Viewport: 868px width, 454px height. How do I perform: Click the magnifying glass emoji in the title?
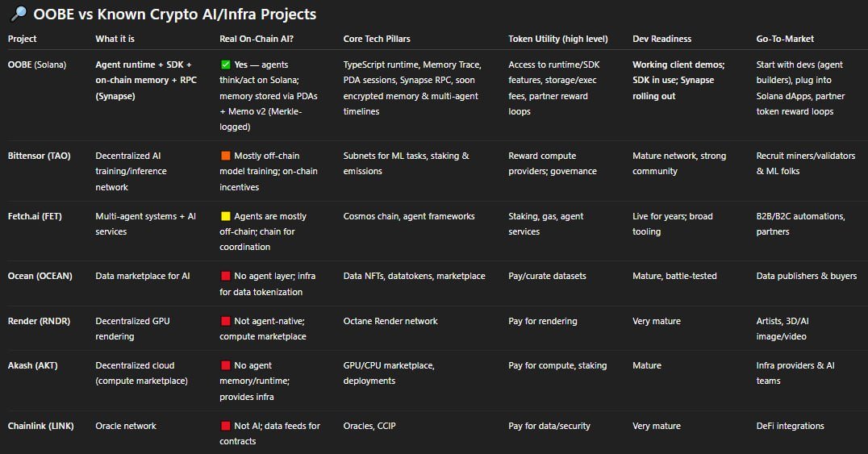coord(19,14)
